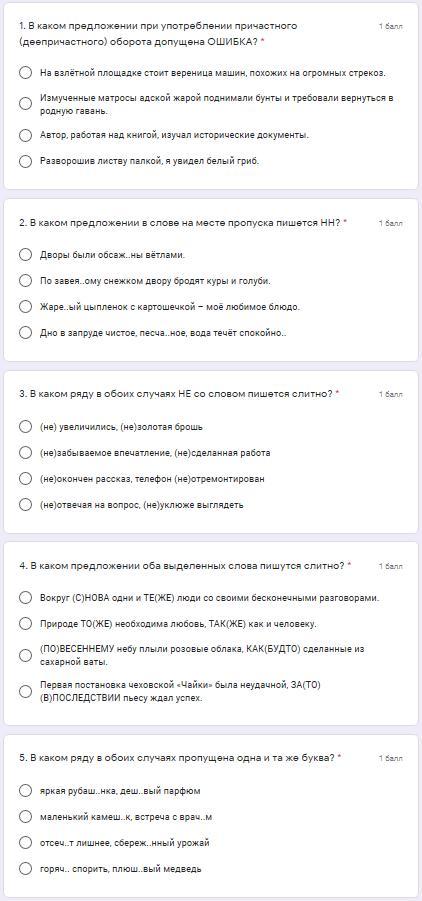Choose "(не)забываемое впечатление" answer
Image resolution: width=422 pixels, height=901 pixels.
[x=25, y=452]
